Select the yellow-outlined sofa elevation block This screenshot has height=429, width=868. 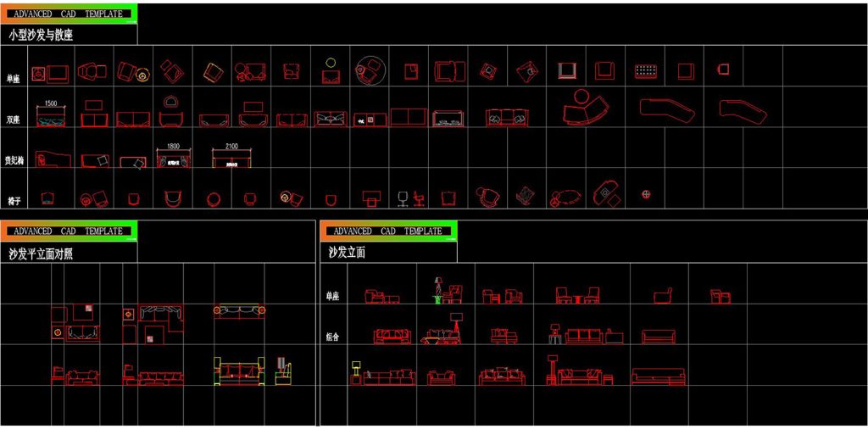pyautogui.click(x=240, y=371)
